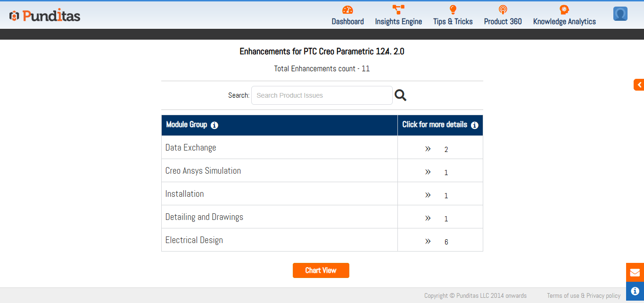Expand Electrical Design details arrow

tap(428, 241)
